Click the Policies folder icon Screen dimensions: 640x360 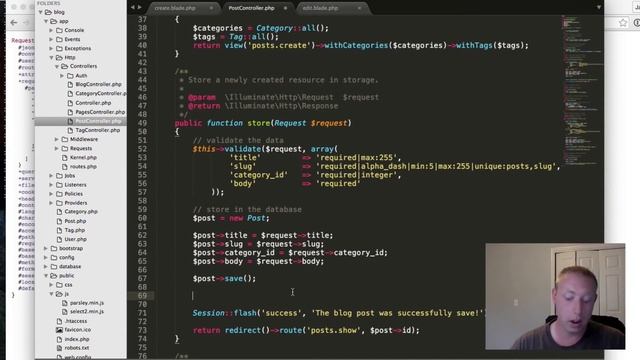59,193
